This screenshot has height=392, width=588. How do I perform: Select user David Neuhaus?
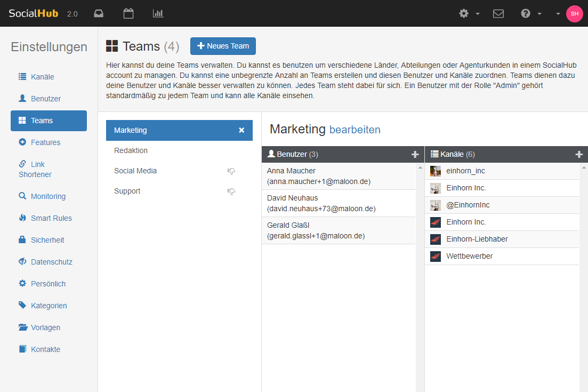pyautogui.click(x=339, y=203)
